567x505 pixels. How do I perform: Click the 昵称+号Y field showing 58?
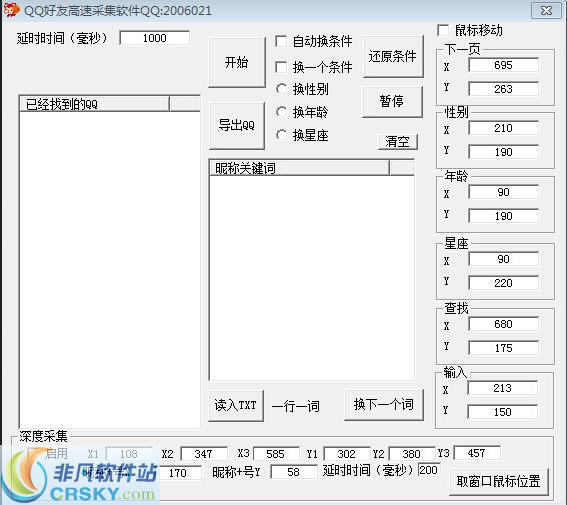point(293,472)
